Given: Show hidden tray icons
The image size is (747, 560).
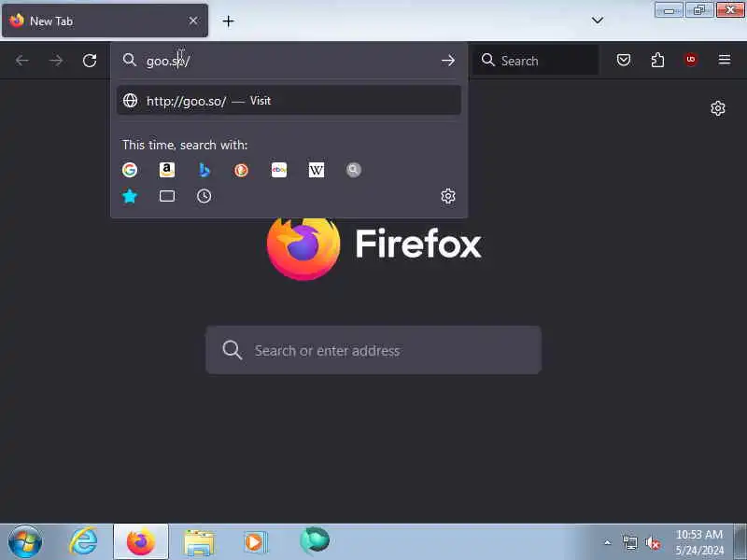Looking at the screenshot, I should point(608,542).
